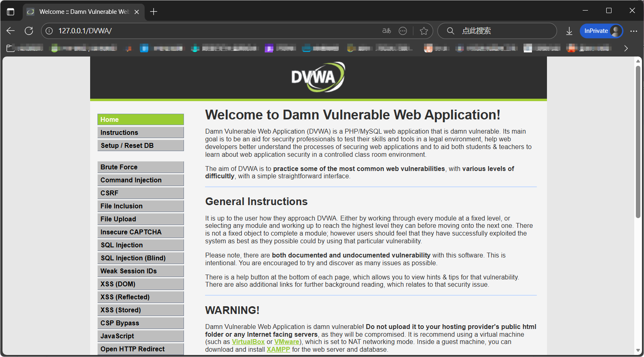Open the JavaScript module
Image resolution: width=644 pixels, height=357 pixels.
point(140,336)
